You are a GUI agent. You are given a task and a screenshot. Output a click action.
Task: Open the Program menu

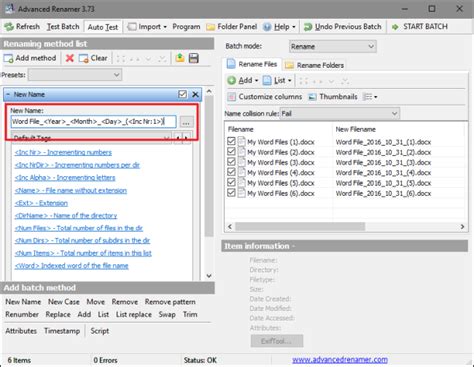click(186, 27)
